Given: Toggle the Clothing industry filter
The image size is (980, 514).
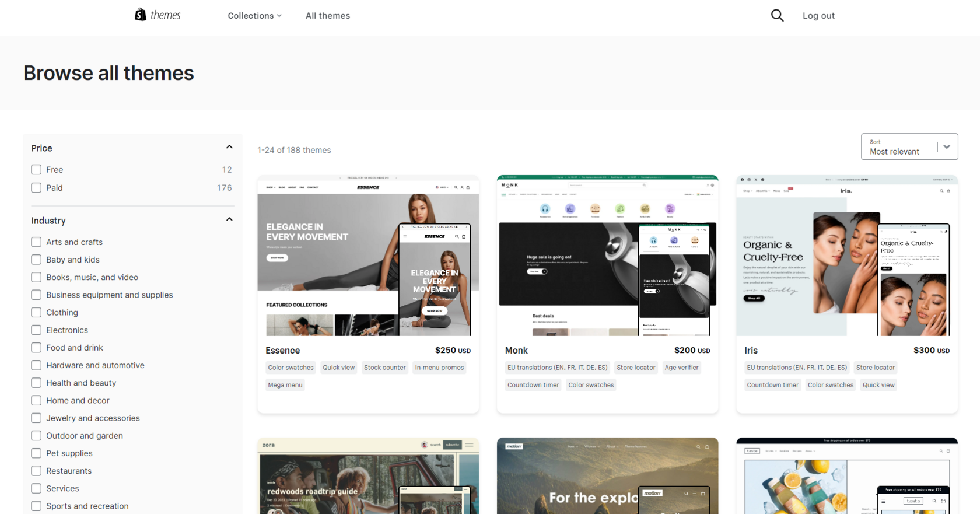Looking at the screenshot, I should [x=36, y=313].
